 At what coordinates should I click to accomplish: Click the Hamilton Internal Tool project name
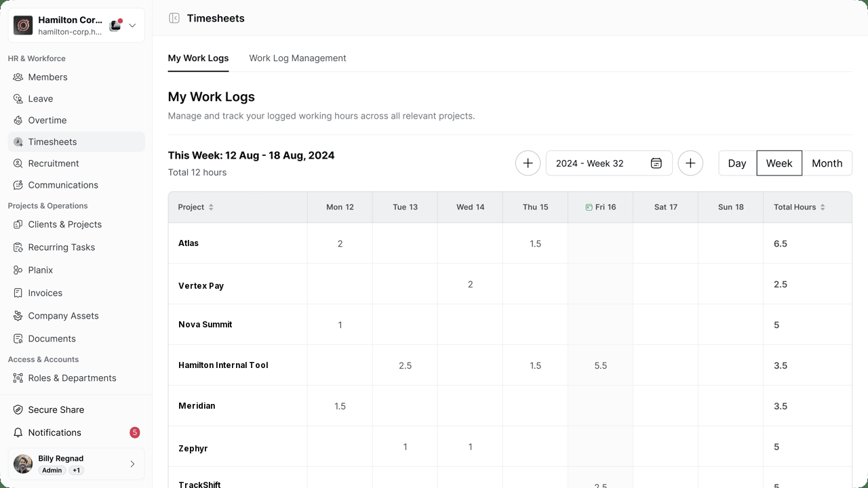[x=223, y=365]
